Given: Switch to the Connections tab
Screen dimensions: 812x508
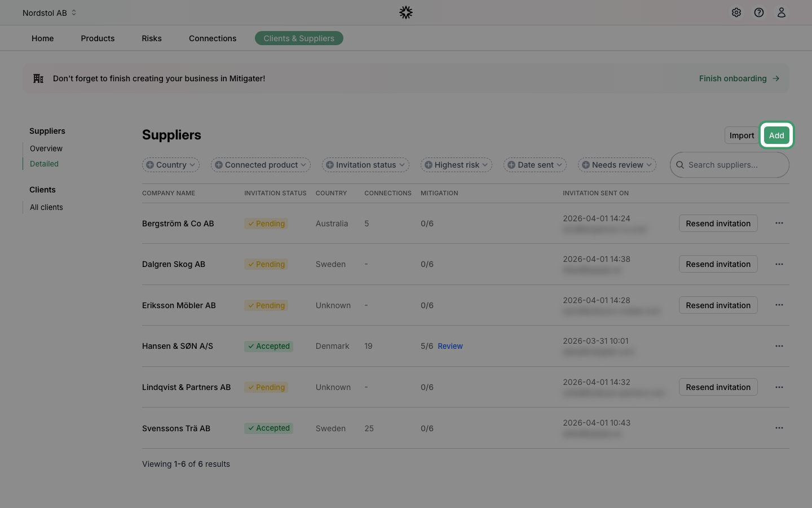Looking at the screenshot, I should pos(213,38).
